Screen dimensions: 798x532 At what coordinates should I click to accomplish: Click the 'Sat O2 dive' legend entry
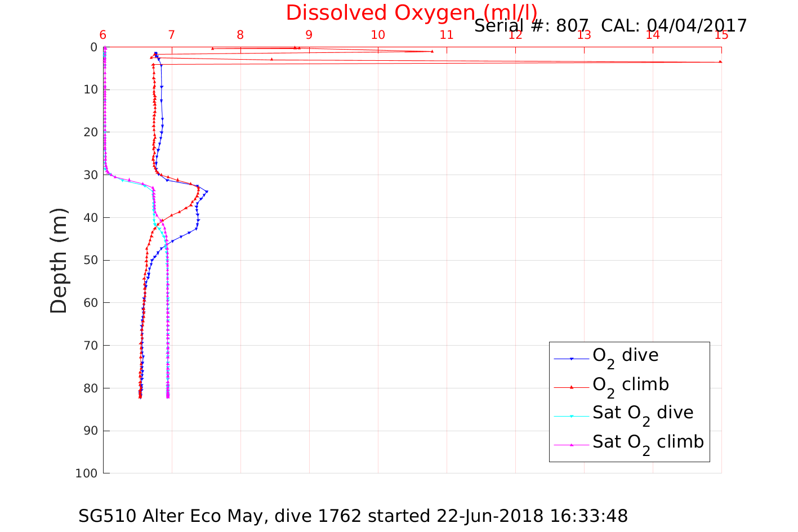(643, 414)
